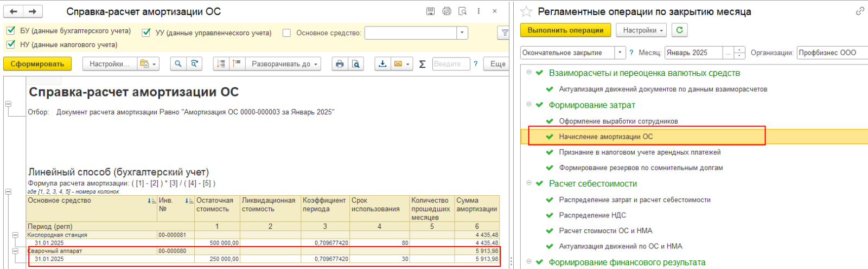
Task: Collapse all groups icon in the toolbar
Action: click(221, 64)
